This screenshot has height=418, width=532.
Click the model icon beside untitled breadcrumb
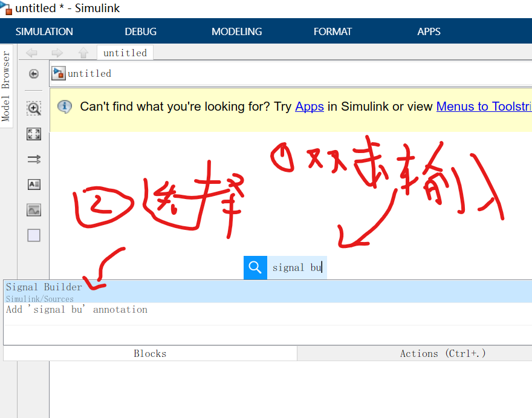click(x=59, y=73)
